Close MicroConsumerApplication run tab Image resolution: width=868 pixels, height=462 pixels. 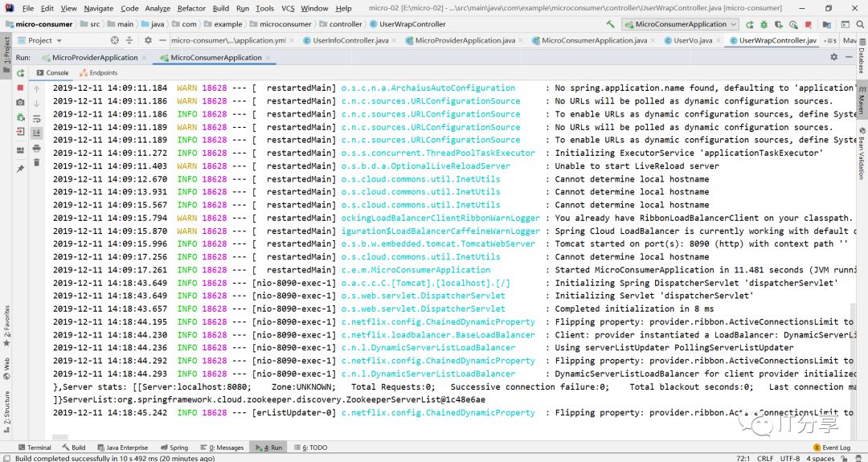click(x=268, y=58)
